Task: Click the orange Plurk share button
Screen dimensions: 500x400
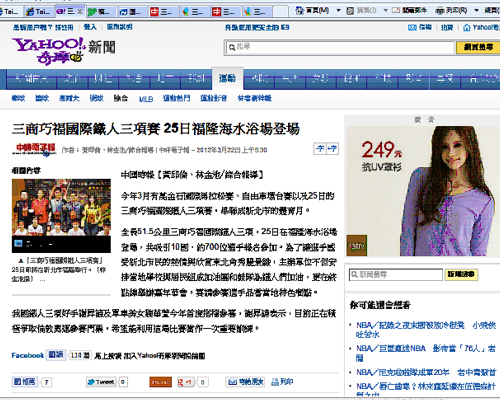Action: [160, 382]
